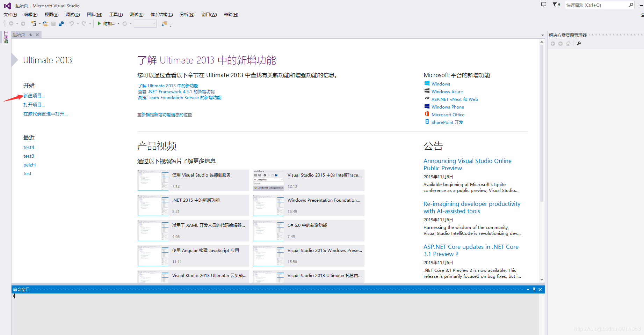Click Solution Explorer Back arrow
644x335 pixels.
point(553,44)
